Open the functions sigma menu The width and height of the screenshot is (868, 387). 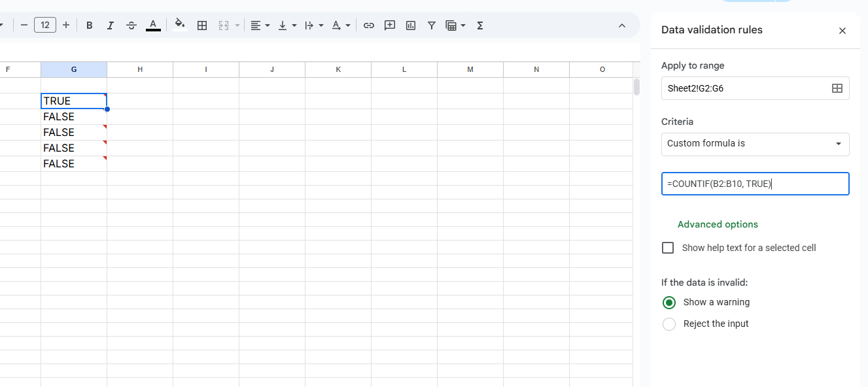[480, 25]
